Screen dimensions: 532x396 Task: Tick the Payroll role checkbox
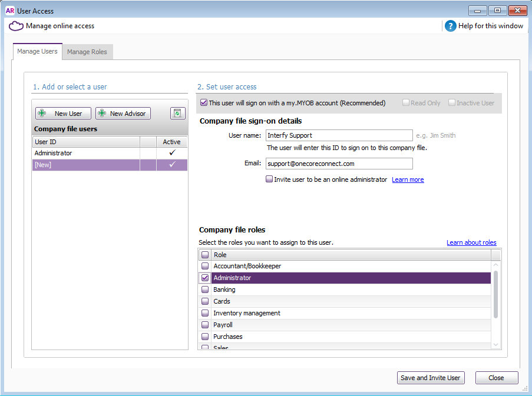click(205, 325)
